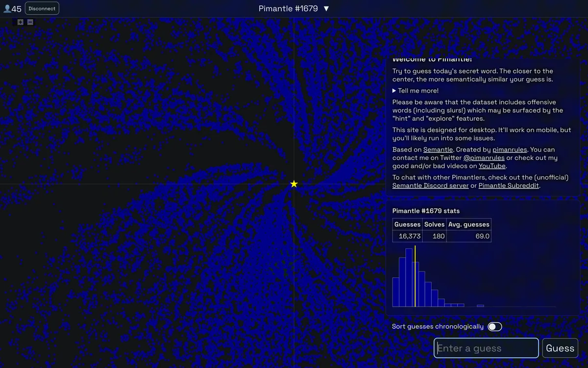Click the Guesses column header
This screenshot has width=588, height=368.
(408, 224)
